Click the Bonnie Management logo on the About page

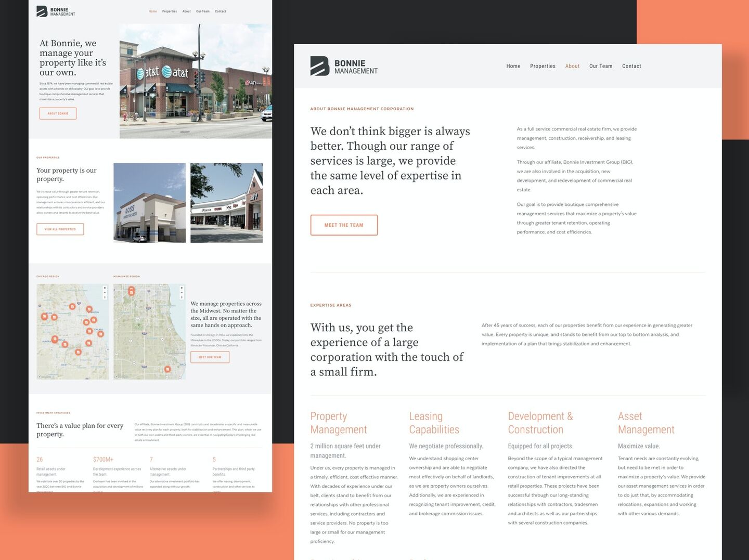tap(344, 67)
